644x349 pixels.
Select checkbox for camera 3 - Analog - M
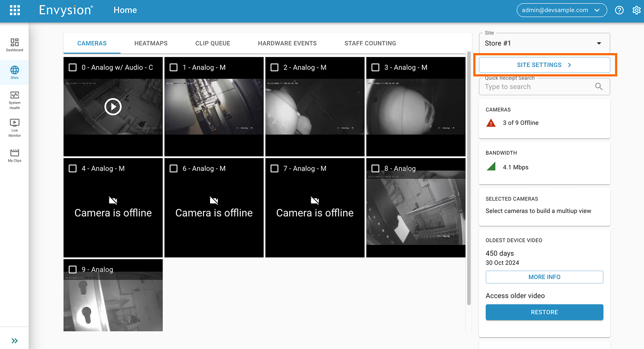(x=375, y=67)
